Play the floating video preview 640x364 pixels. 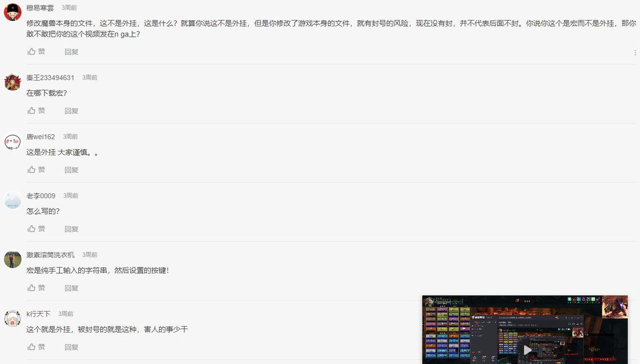pyautogui.click(x=527, y=351)
